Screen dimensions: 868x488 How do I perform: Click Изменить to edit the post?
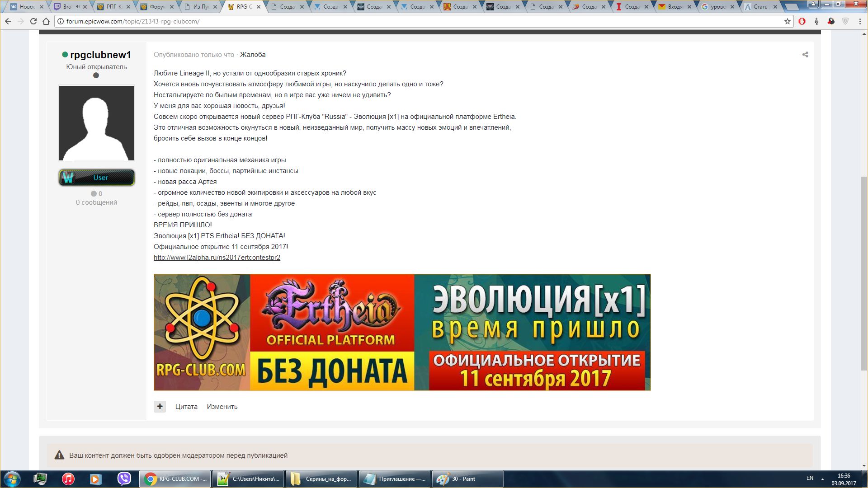click(x=222, y=407)
